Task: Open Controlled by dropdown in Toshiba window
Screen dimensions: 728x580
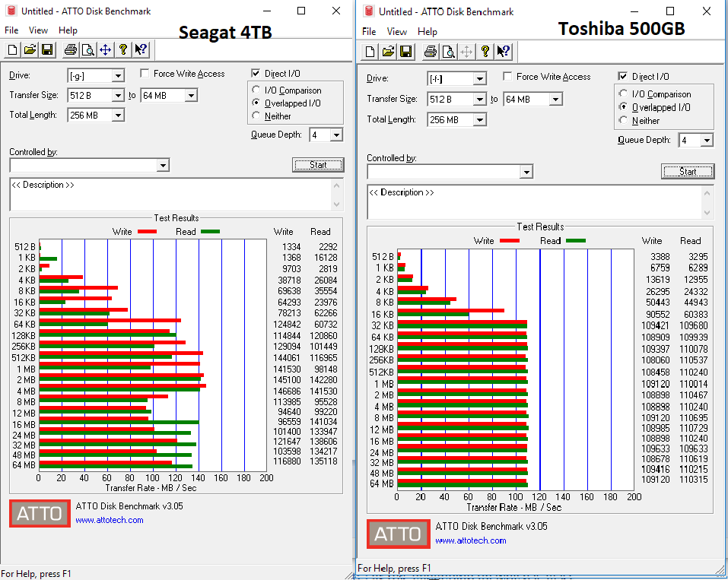Action: 526,172
